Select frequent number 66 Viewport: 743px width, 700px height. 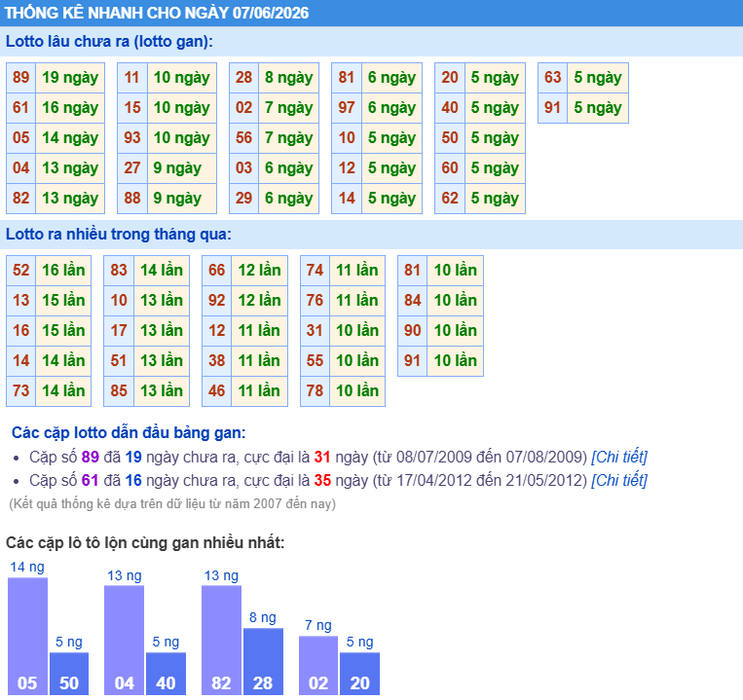217,271
